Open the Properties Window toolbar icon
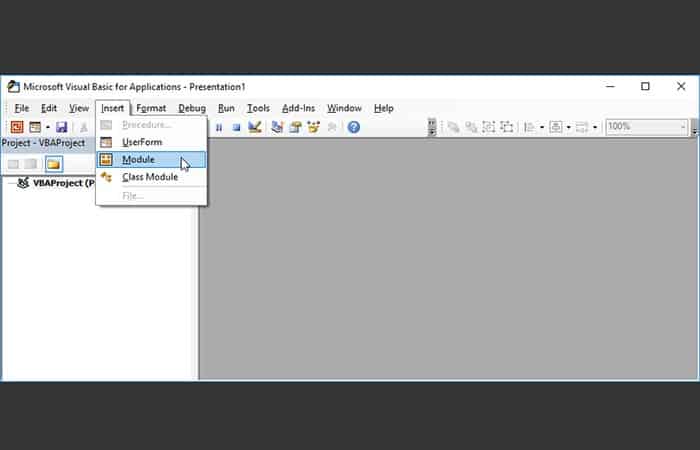This screenshot has height=450, width=700. 295,127
